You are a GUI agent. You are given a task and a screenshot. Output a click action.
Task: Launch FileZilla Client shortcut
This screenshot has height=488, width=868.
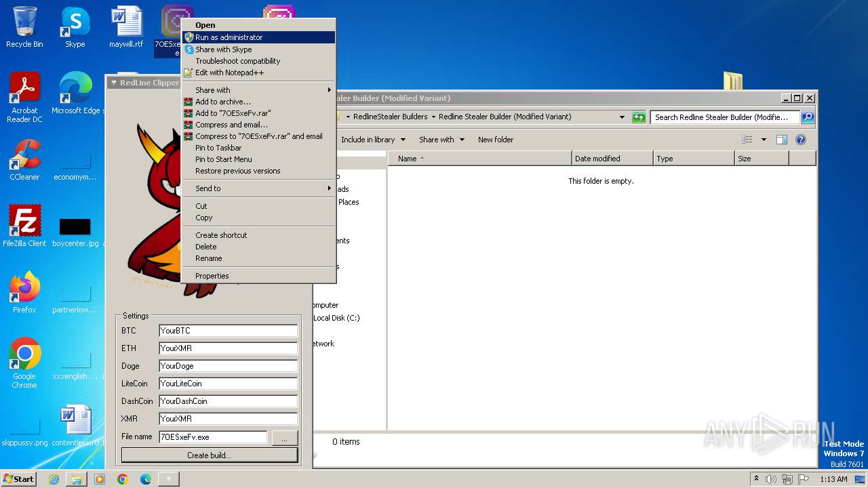coord(24,226)
